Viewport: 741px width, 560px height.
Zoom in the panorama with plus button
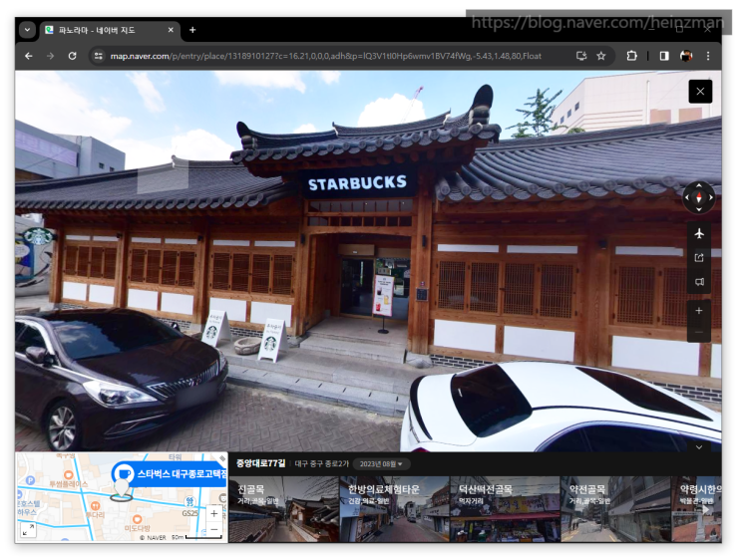point(699,311)
